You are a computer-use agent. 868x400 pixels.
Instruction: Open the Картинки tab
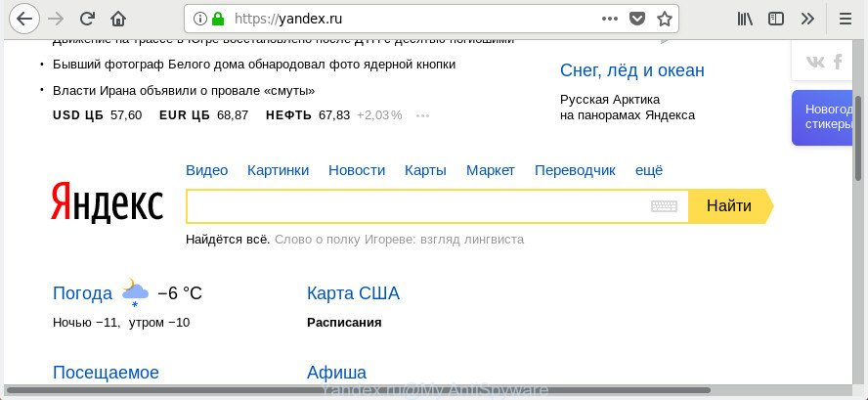pyautogui.click(x=278, y=170)
